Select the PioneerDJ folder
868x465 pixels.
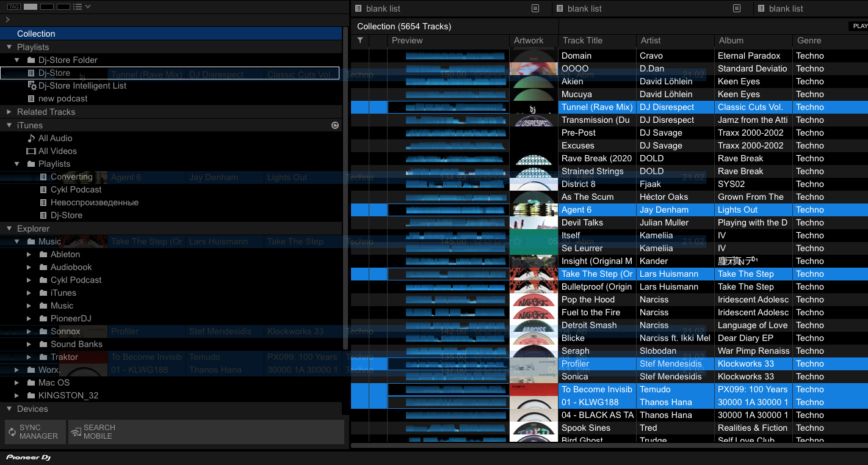coord(71,318)
